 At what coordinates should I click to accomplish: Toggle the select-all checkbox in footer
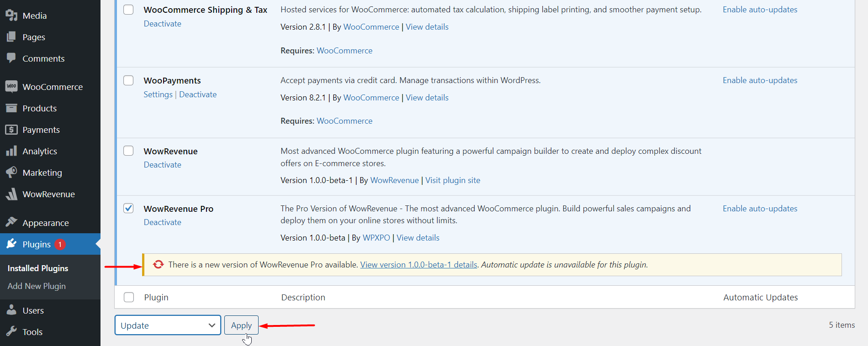pyautogui.click(x=129, y=297)
